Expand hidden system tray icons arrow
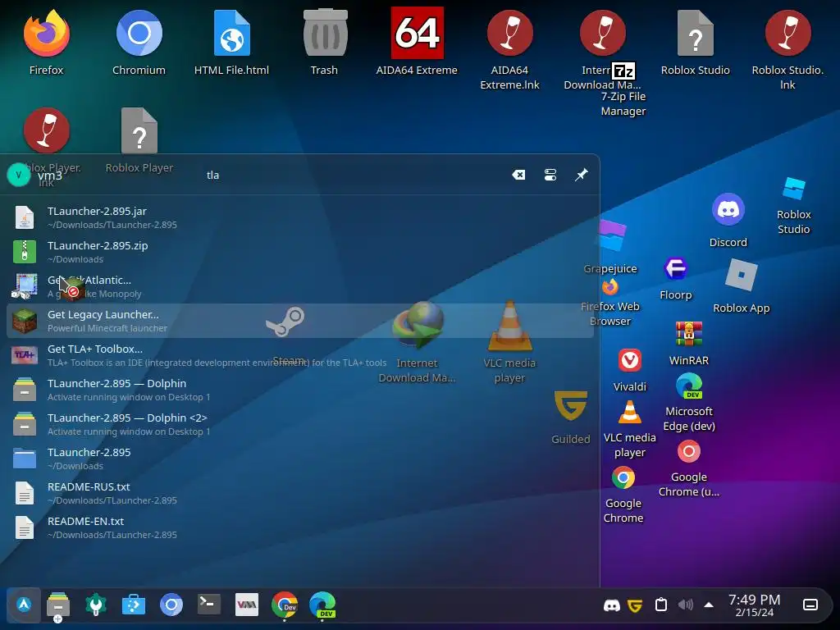Viewport: 840px width, 630px height. 709,605
